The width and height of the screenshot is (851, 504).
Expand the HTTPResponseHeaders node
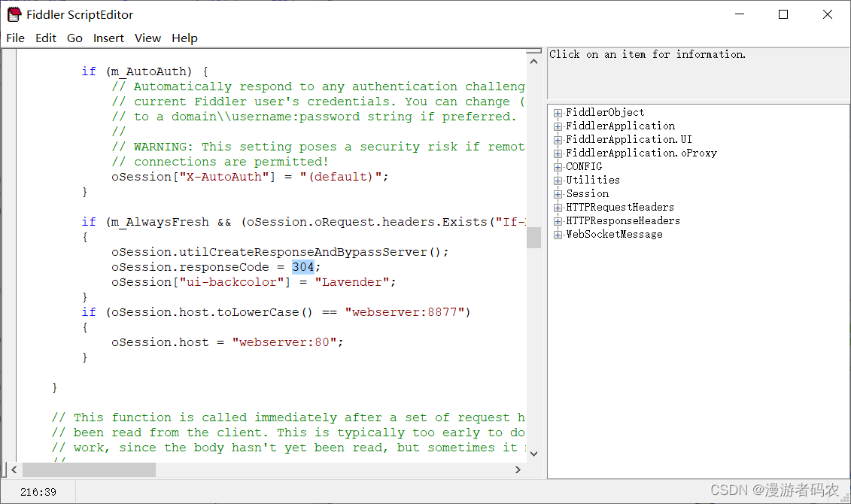coord(558,221)
